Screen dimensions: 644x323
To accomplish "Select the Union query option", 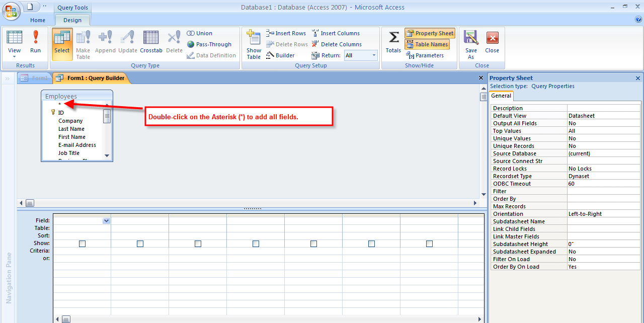I will pyautogui.click(x=200, y=33).
